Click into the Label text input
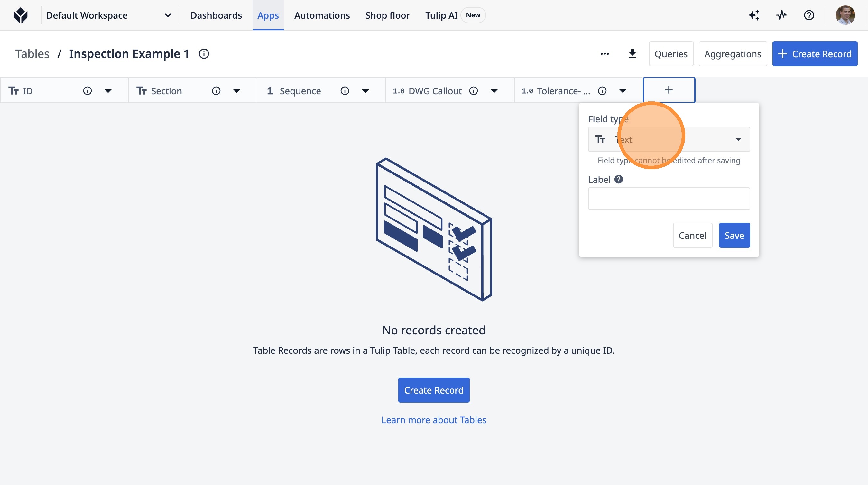This screenshot has height=485, width=868. coord(669,199)
